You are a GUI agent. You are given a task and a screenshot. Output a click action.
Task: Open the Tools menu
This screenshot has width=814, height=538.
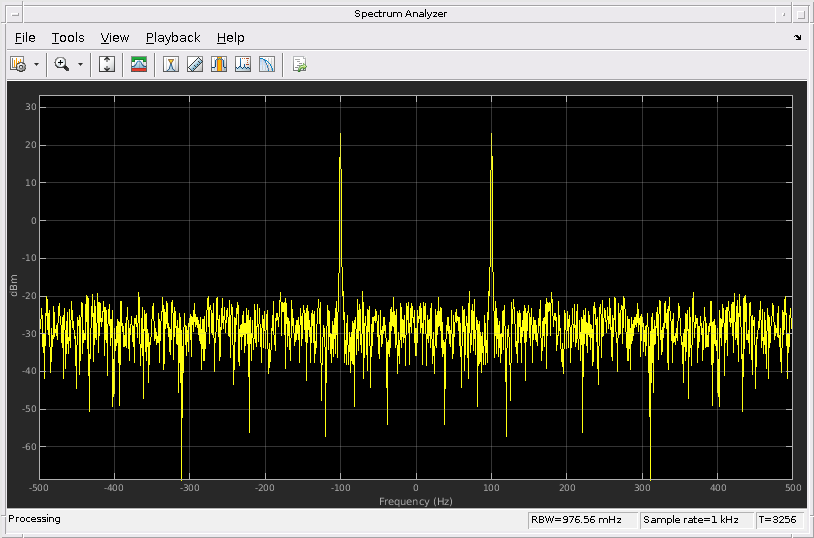pos(68,38)
